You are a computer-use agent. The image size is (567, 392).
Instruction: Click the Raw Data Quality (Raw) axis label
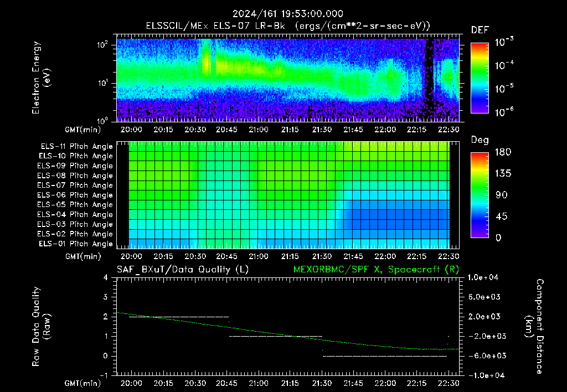coord(40,327)
